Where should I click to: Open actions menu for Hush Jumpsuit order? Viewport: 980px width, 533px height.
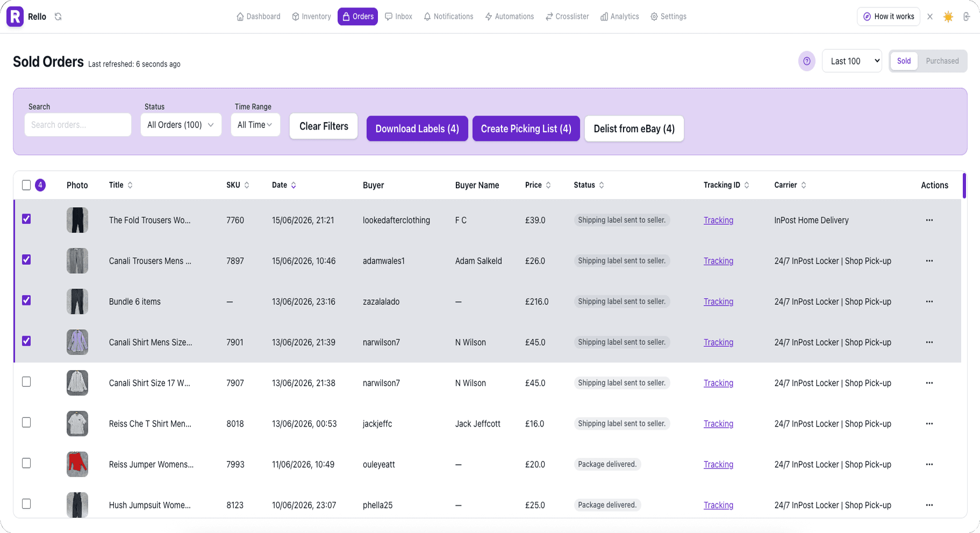point(929,505)
